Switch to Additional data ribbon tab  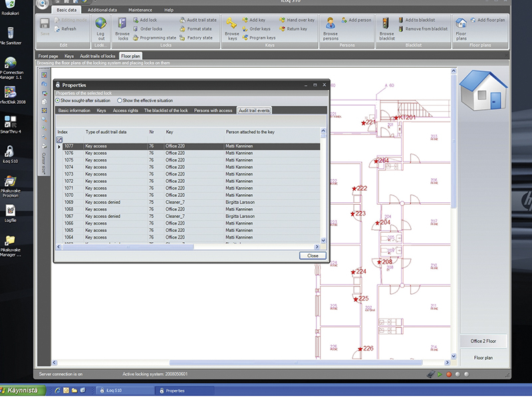coord(102,10)
